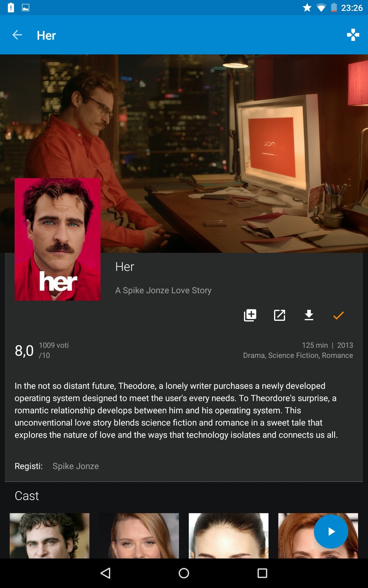
Task: Toggle the orange watched checkmark
Action: pos(339,315)
